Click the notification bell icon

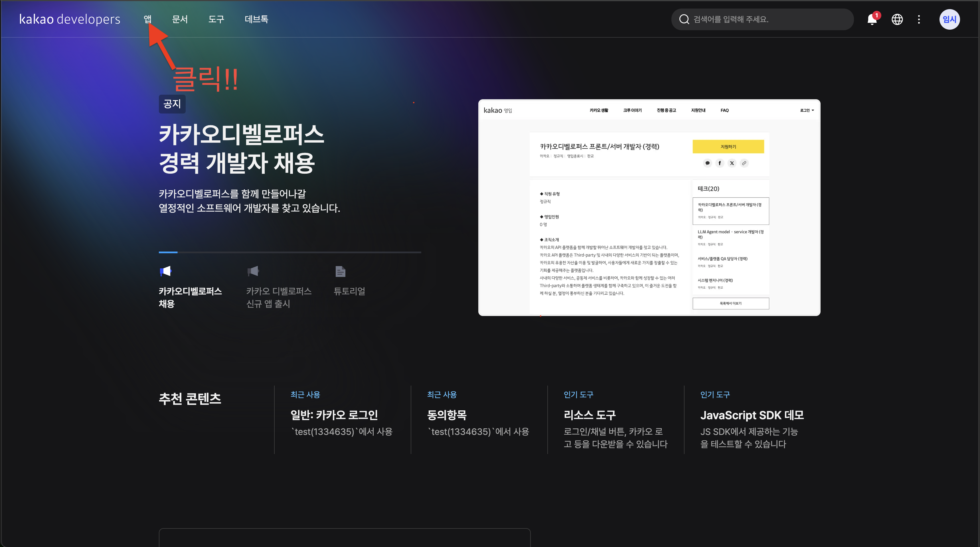pos(872,19)
